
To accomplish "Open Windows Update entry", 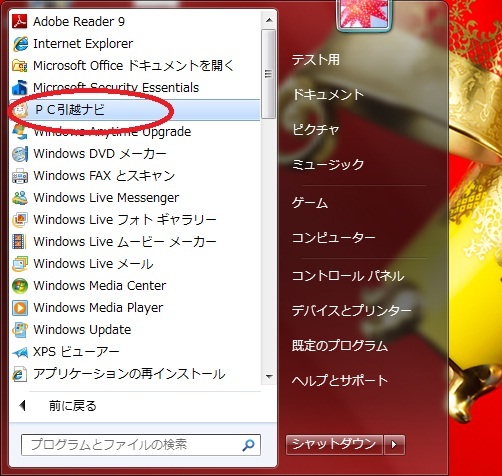I will click(82, 330).
